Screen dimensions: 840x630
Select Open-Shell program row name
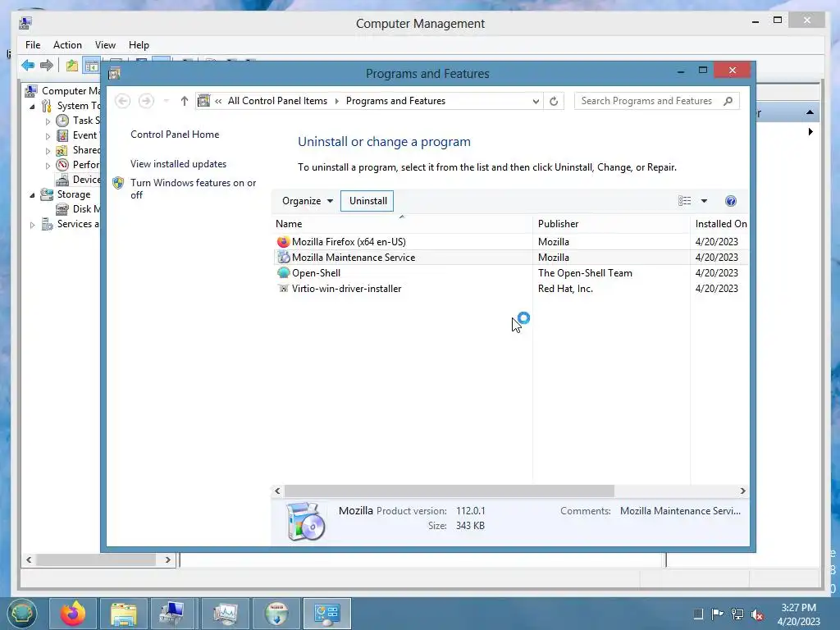[x=316, y=272]
